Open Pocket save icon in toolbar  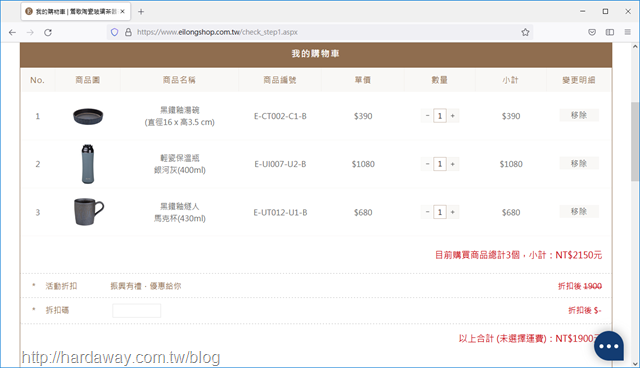point(592,32)
